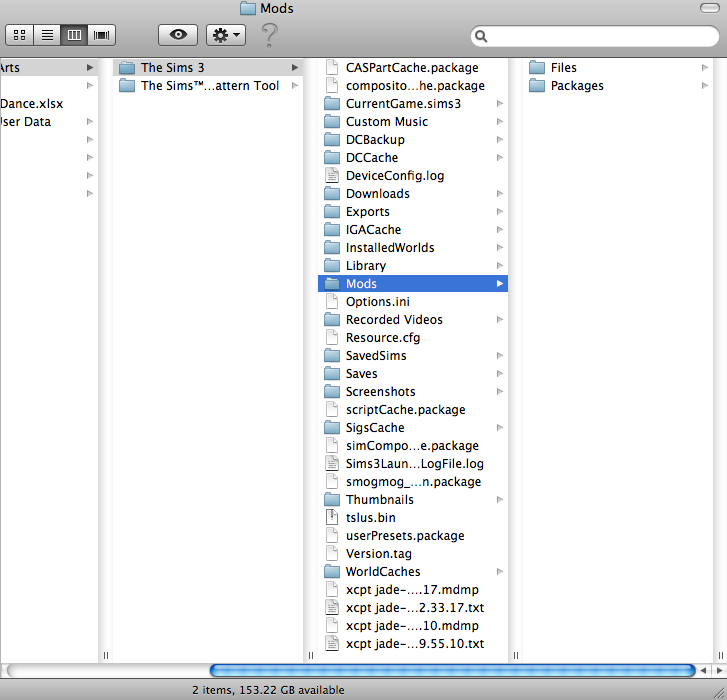
Task: Click the Finder search field
Action: [595, 36]
